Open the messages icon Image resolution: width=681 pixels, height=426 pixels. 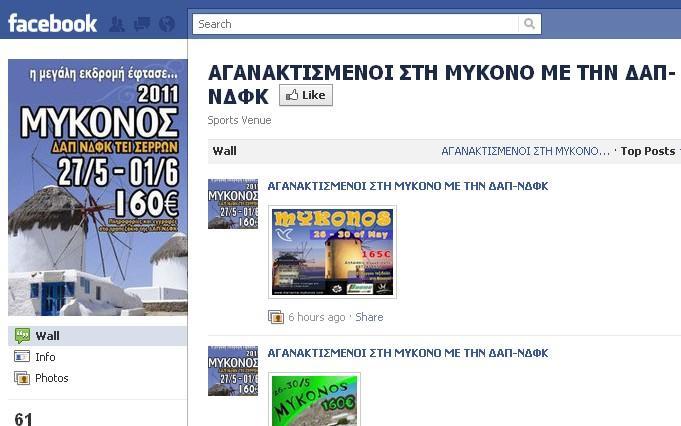142,24
